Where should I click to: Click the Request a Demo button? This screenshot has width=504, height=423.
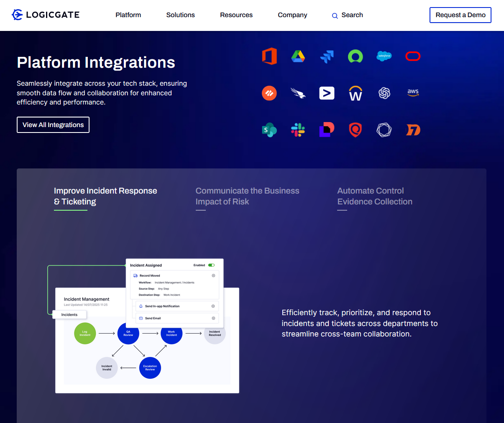(460, 15)
